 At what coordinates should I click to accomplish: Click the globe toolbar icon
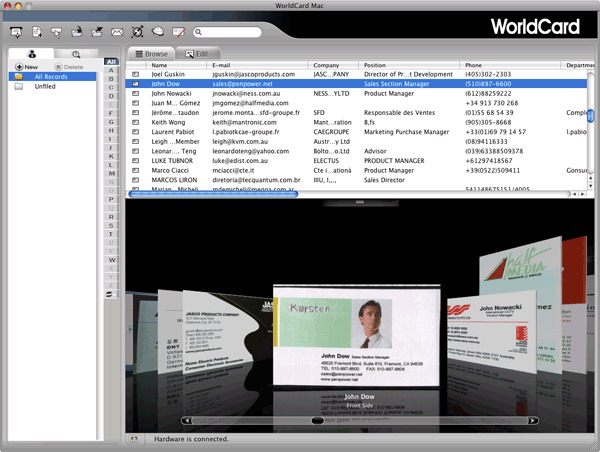158,32
